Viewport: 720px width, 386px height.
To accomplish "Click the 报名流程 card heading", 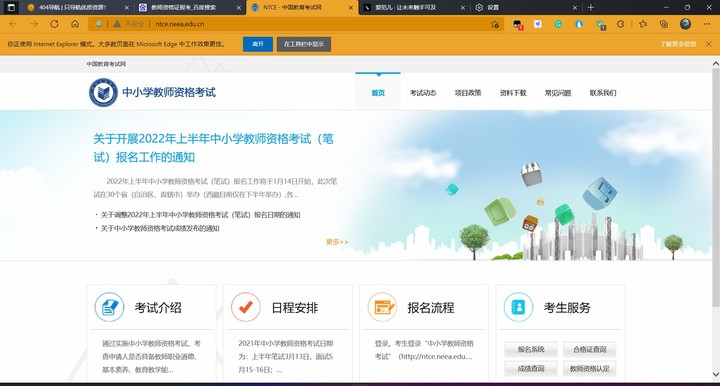I will tap(431, 308).
